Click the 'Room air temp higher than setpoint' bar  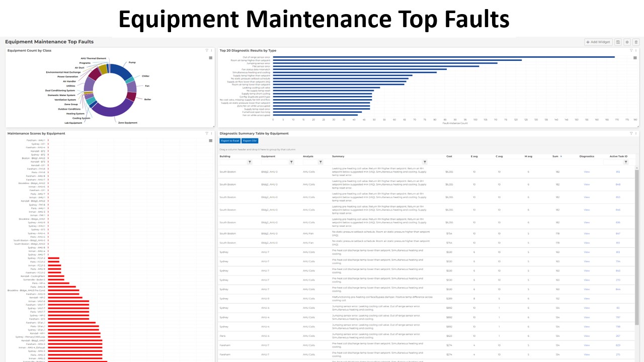[x=397, y=60]
